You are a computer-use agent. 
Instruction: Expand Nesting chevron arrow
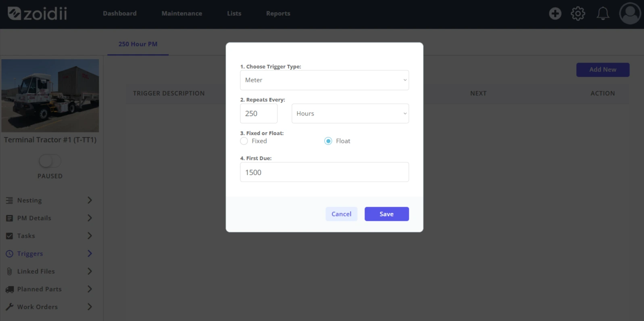tap(90, 200)
